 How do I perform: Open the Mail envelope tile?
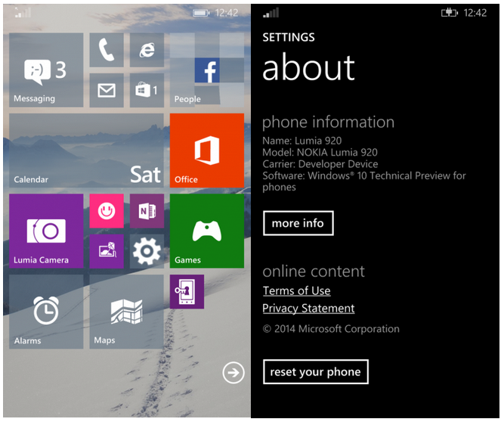(x=107, y=90)
